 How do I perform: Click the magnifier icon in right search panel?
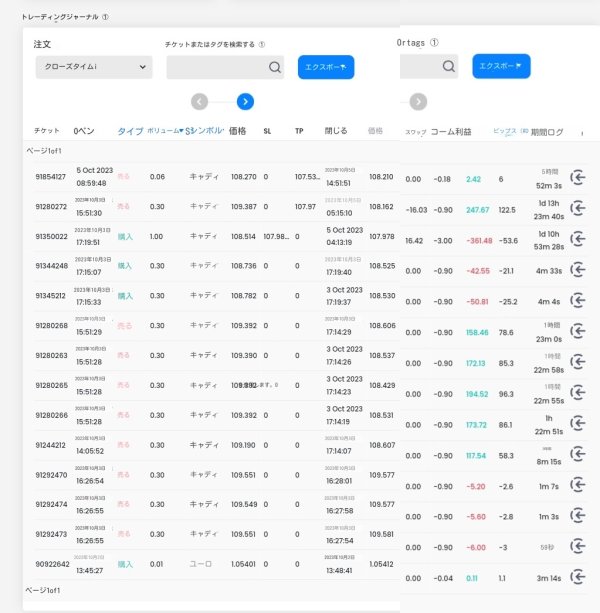(448, 66)
